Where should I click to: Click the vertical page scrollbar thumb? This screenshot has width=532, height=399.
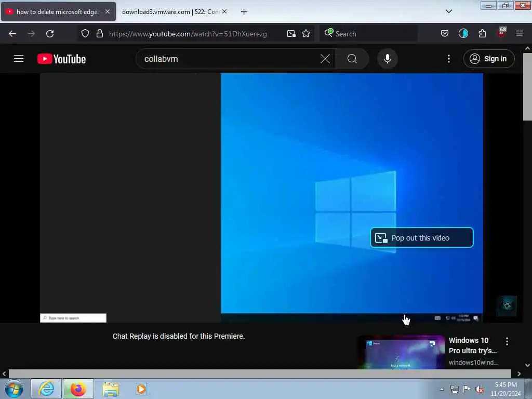[527, 87]
